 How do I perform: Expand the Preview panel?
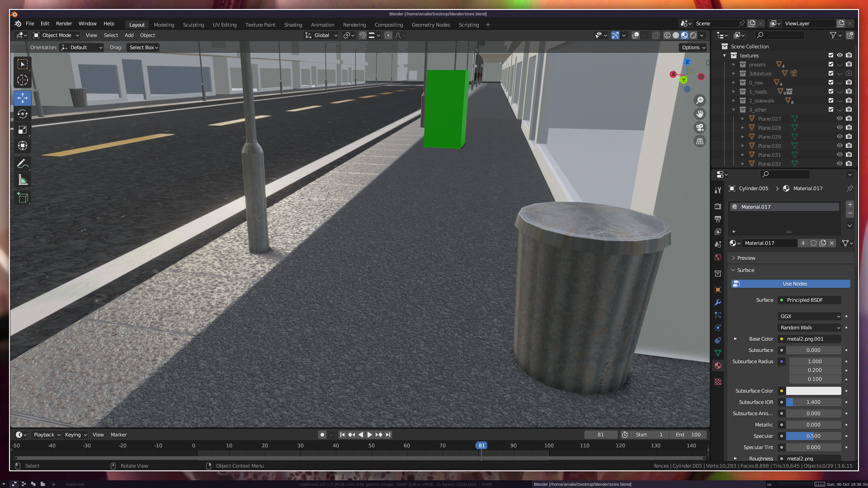tap(746, 258)
